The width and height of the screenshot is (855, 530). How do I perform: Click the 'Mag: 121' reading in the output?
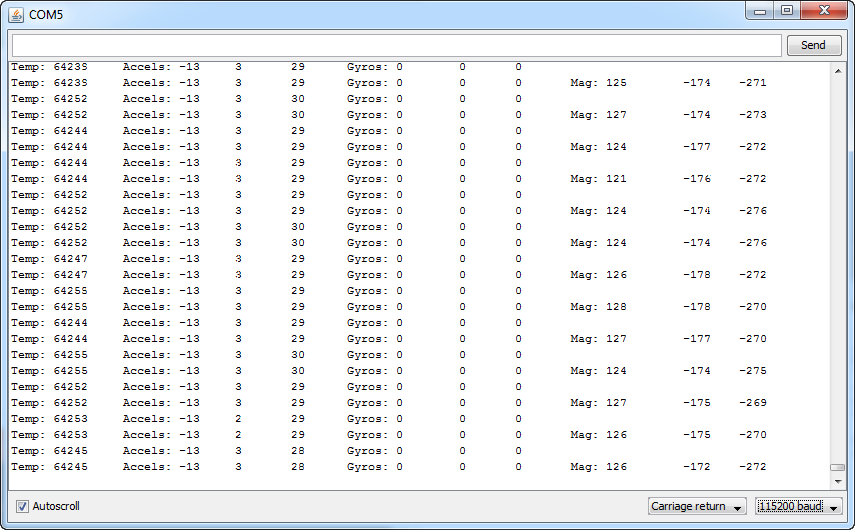coord(598,179)
